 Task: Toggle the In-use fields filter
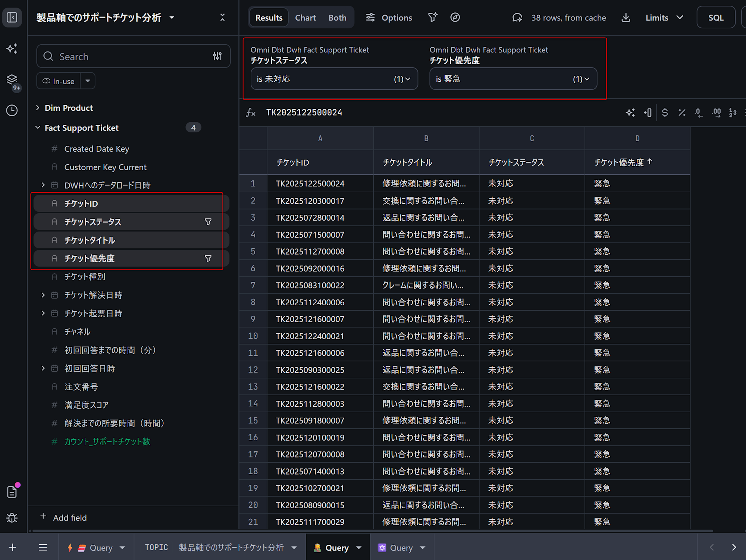[x=59, y=81]
